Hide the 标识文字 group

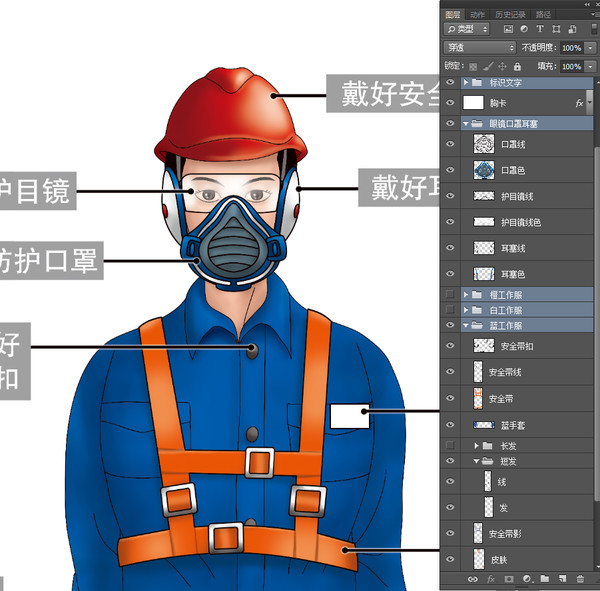(450, 82)
